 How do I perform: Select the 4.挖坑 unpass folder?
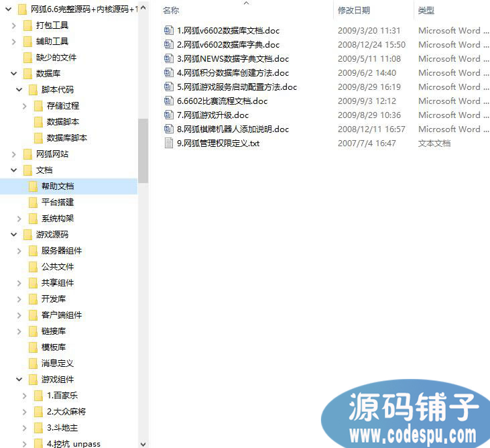click(x=74, y=443)
